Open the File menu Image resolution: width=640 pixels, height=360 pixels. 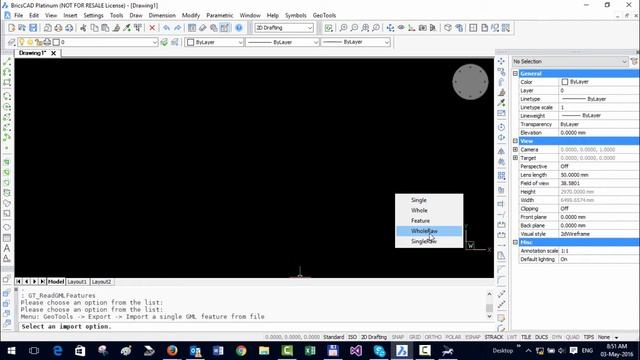19,15
